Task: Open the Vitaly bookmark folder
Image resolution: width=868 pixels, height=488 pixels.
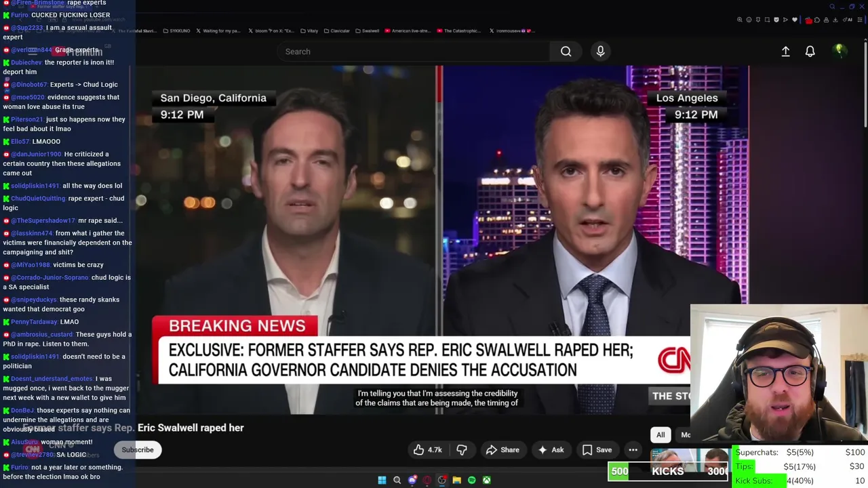Action: tap(309, 30)
